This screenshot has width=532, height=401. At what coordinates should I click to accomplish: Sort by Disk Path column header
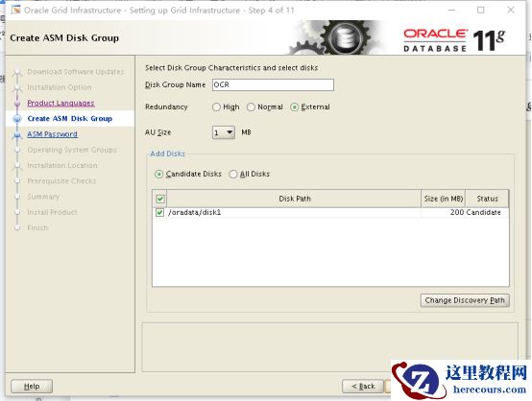[294, 199]
